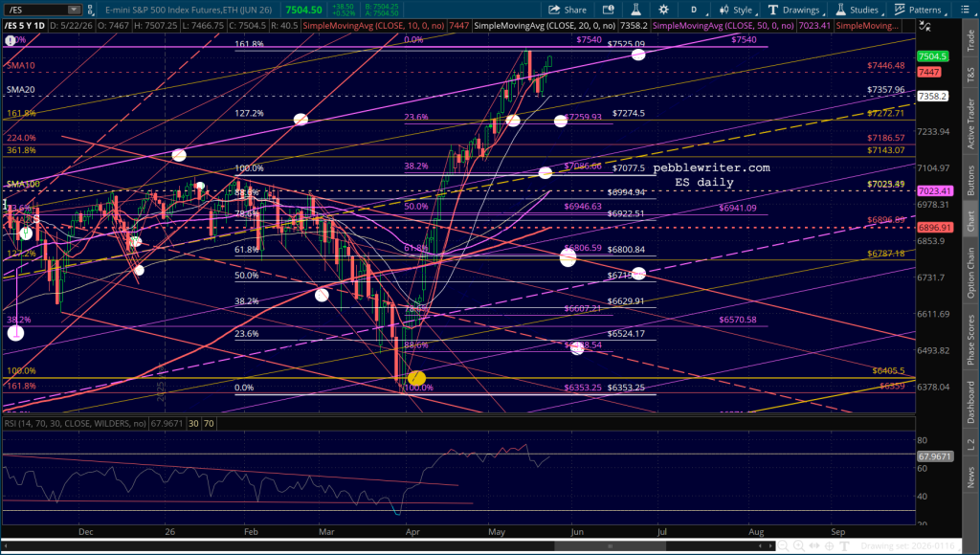Click the symbol link chain icon
The image size is (980, 555).
90,10
